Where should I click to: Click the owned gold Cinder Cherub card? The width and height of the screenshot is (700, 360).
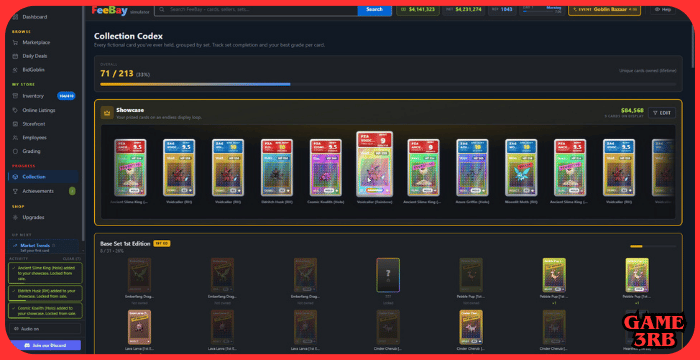click(471, 327)
